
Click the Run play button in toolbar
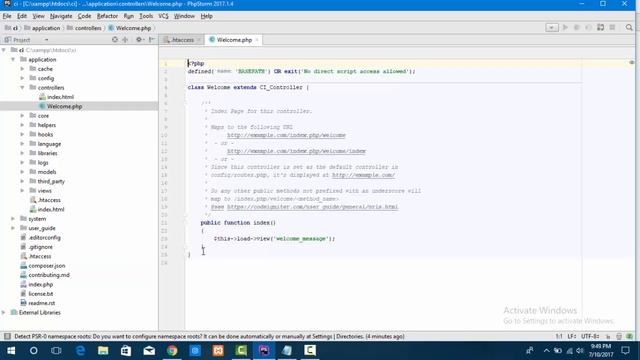(x=565, y=27)
